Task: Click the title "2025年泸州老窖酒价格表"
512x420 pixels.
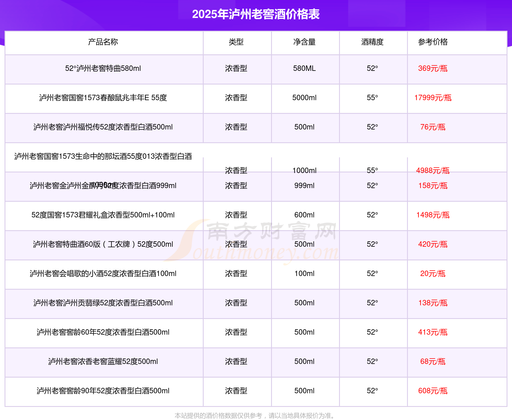Action: click(256, 14)
